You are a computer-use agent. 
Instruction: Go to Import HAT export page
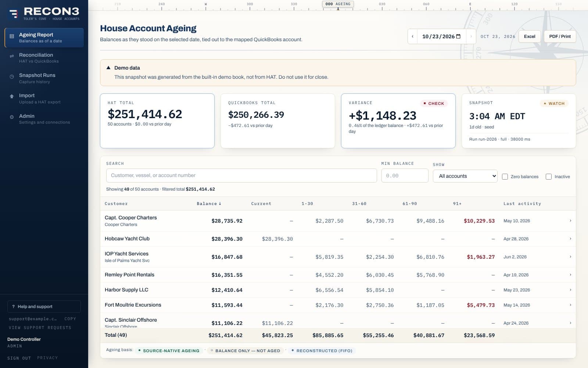tap(44, 98)
